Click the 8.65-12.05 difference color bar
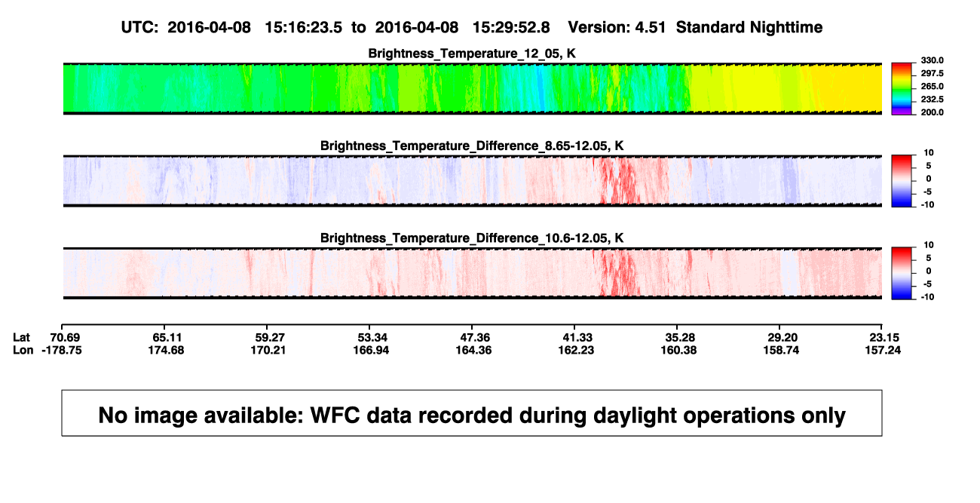Image resolution: width=980 pixels, height=503 pixels. (x=902, y=182)
